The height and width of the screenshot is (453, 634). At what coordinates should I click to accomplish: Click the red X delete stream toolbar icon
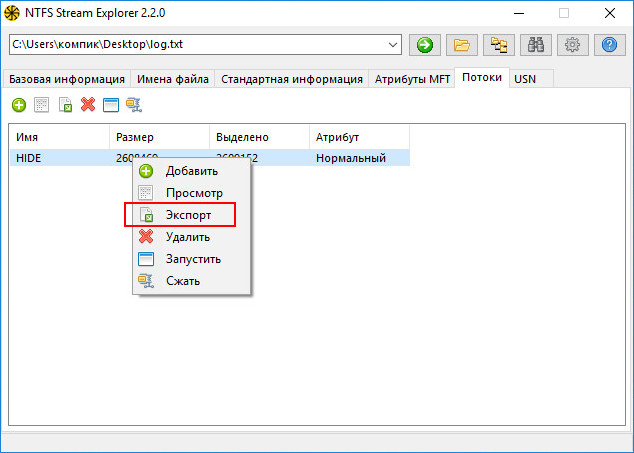[88, 105]
